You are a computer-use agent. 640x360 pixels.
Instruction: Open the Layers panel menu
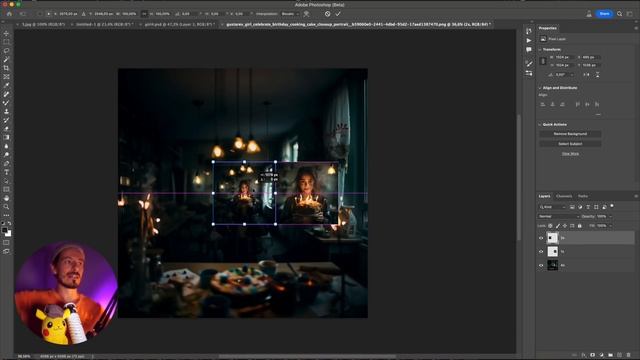click(x=636, y=196)
